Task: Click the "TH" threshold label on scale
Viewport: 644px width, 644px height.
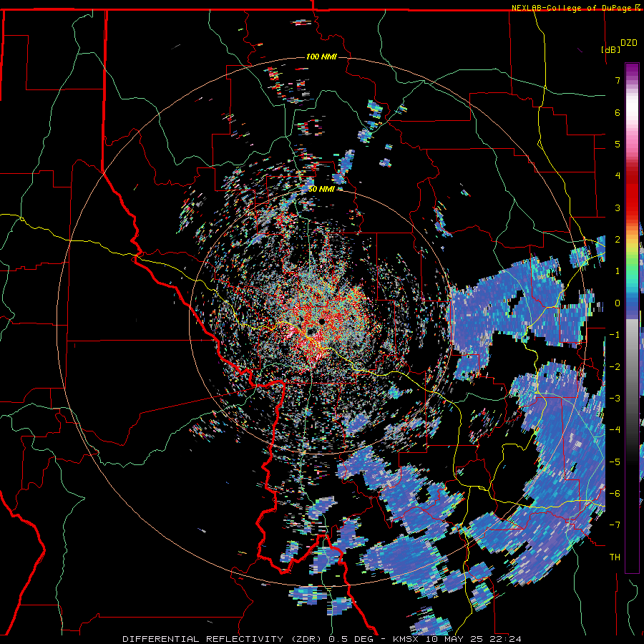Action: (615, 557)
